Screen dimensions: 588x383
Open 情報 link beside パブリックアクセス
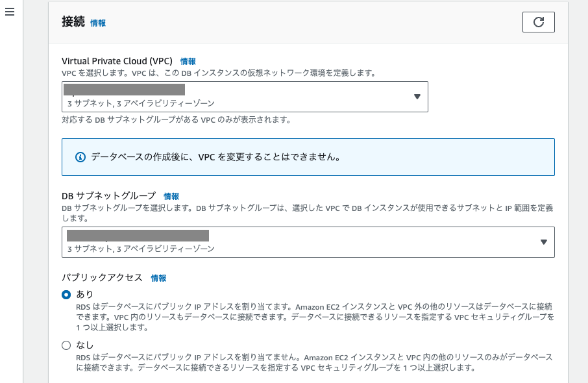click(x=158, y=278)
